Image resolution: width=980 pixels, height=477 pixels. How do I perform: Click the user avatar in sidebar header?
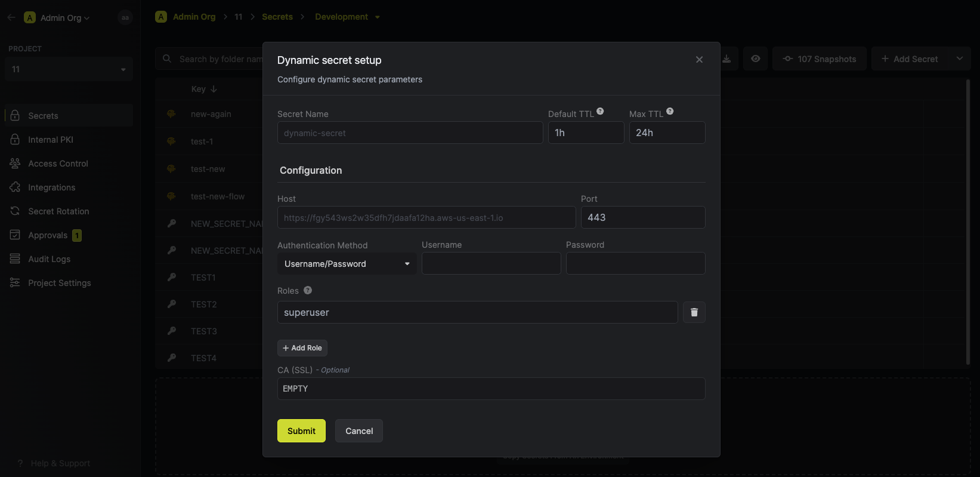click(x=125, y=18)
